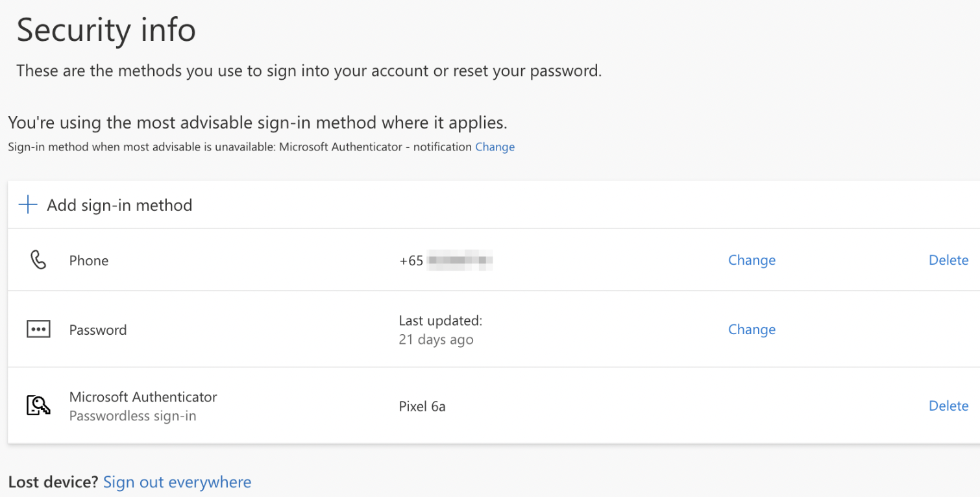
Task: Click the Phone method label
Action: (89, 260)
